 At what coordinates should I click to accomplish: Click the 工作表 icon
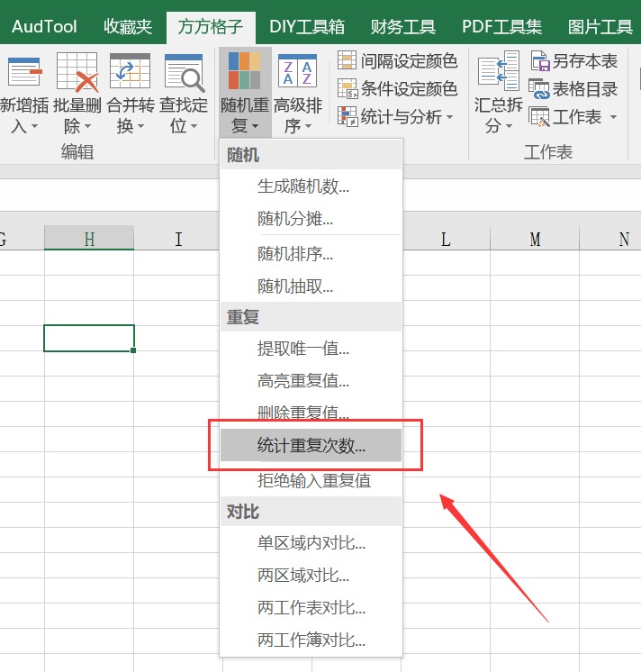coord(539,116)
